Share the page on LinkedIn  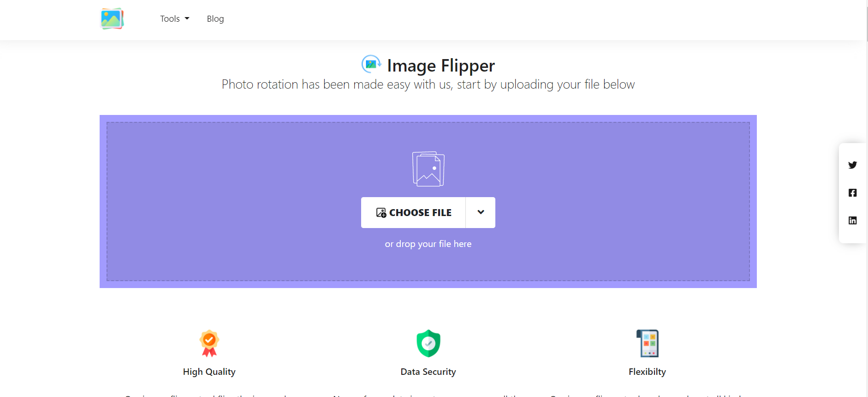(x=852, y=220)
